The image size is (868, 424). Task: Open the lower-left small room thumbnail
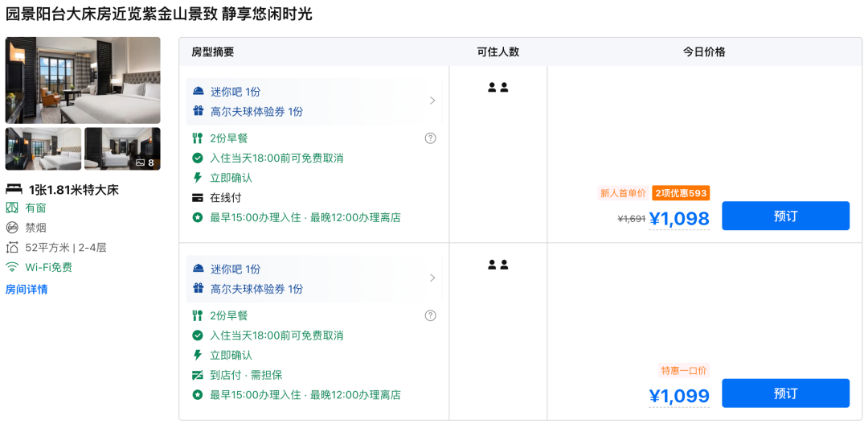(43, 148)
